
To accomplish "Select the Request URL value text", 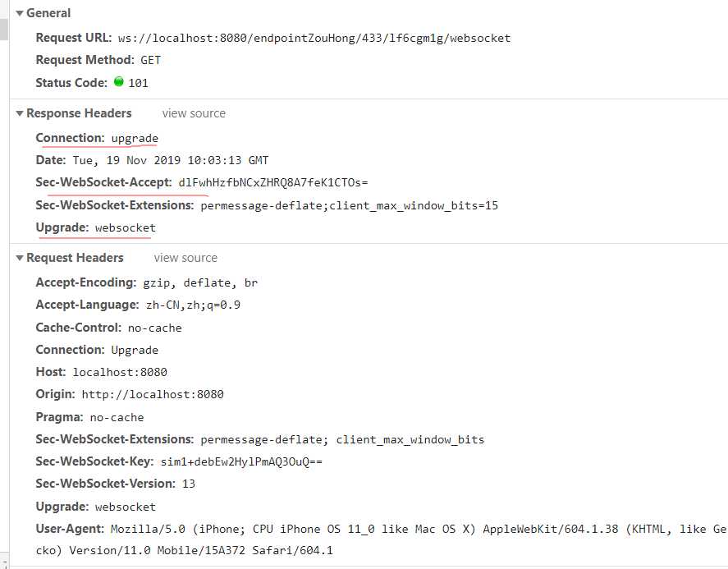I will click(314, 38).
